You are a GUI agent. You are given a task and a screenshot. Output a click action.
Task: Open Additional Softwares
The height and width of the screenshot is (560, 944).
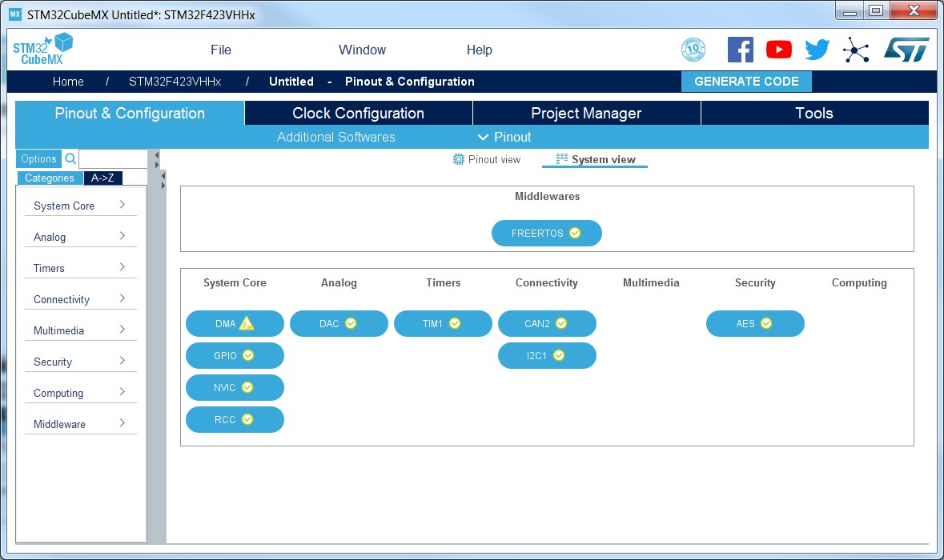[x=336, y=137]
